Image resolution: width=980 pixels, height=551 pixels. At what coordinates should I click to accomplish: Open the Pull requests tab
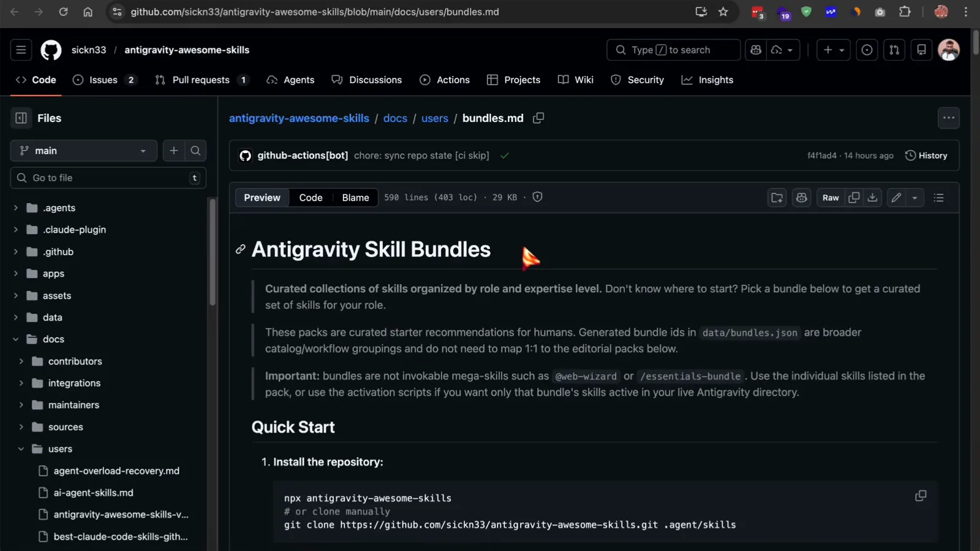pyautogui.click(x=202, y=80)
